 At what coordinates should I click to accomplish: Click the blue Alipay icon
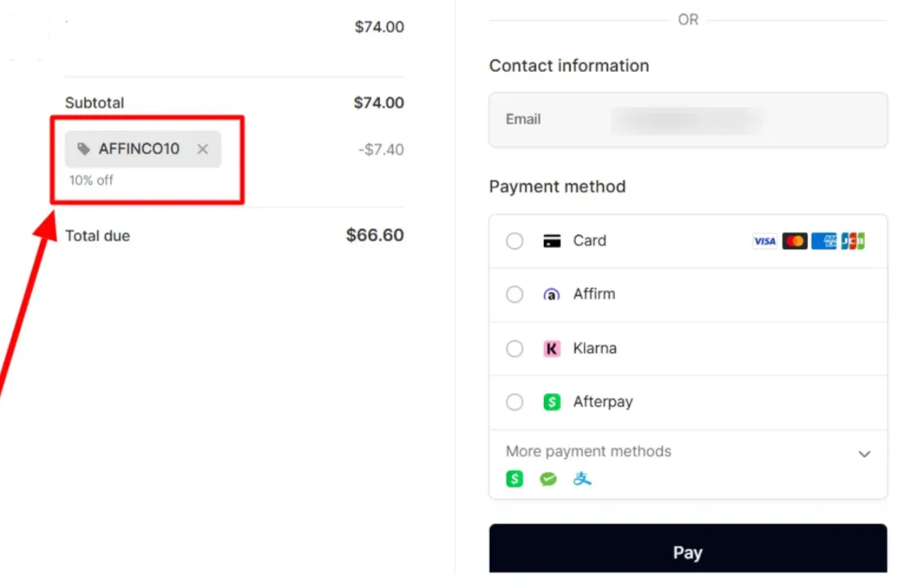tap(582, 479)
